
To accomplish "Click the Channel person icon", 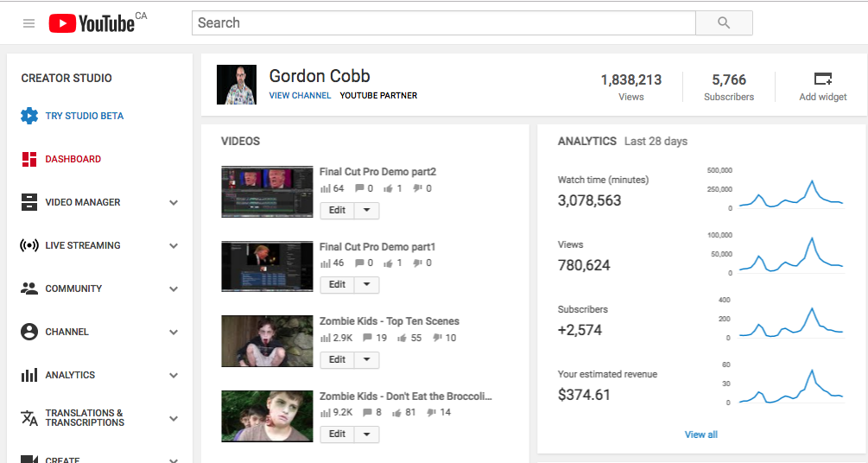I will pos(29,332).
